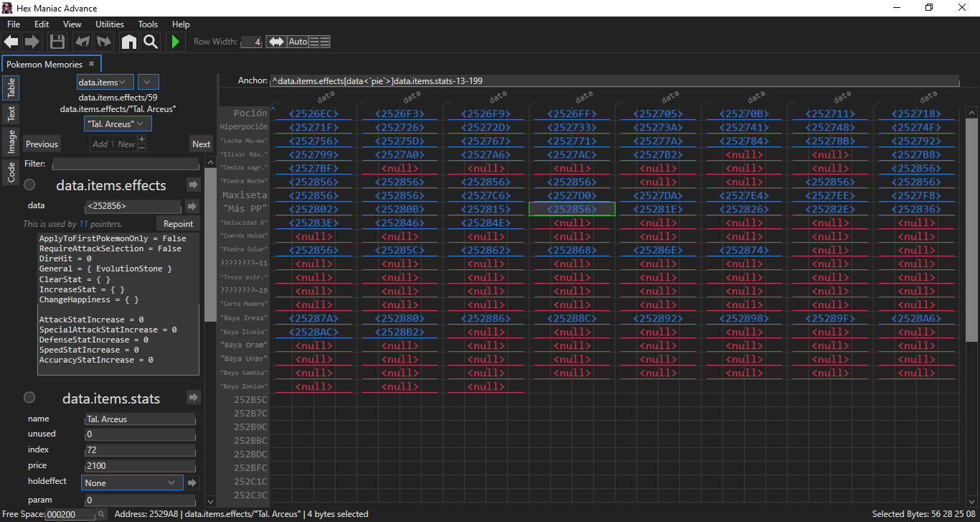Click the Repoint button
The width and height of the screenshot is (980, 522).
tap(178, 223)
